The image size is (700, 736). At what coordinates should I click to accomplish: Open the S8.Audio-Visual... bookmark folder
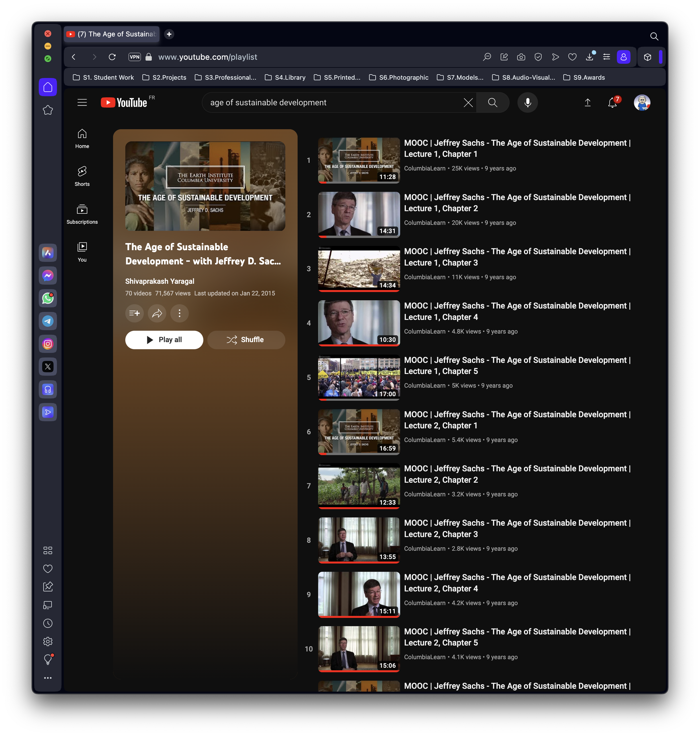523,77
